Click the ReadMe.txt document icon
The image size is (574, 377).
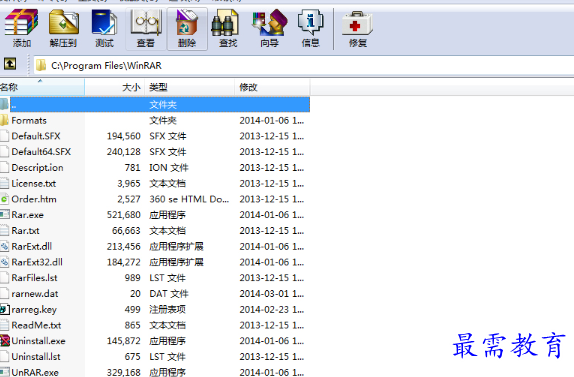[x=4, y=325]
